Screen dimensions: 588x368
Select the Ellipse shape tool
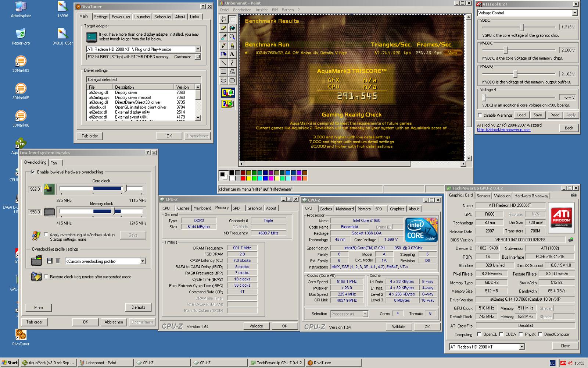coord(223,81)
